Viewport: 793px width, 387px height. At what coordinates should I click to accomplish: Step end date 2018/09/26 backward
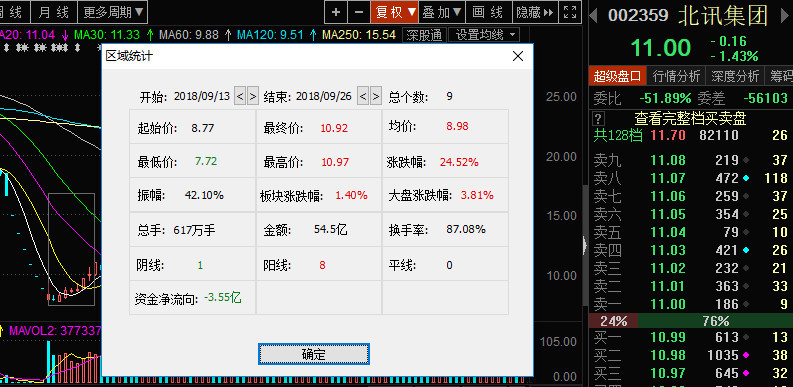pyautogui.click(x=363, y=96)
